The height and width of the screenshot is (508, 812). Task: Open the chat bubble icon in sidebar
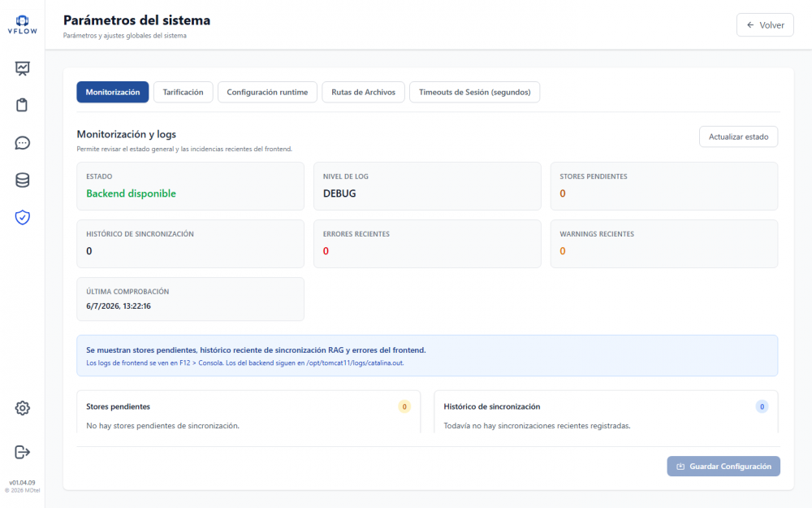(22, 142)
